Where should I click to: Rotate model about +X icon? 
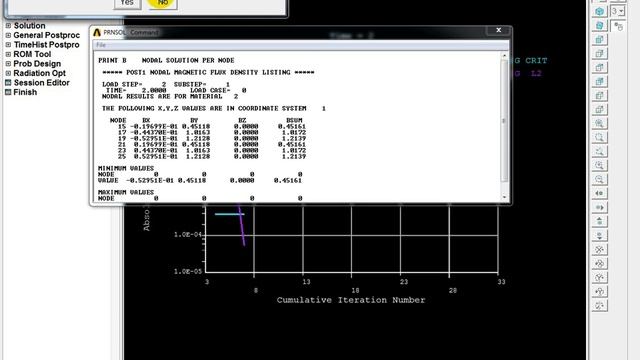coord(599,263)
